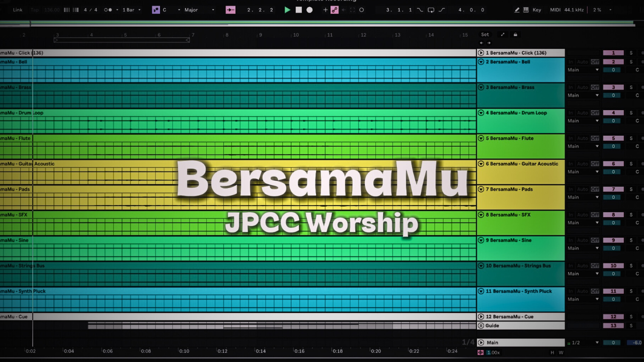The image size is (644, 362).
Task: Toggle track activator 2 for Bell track
Action: (x=613, y=62)
